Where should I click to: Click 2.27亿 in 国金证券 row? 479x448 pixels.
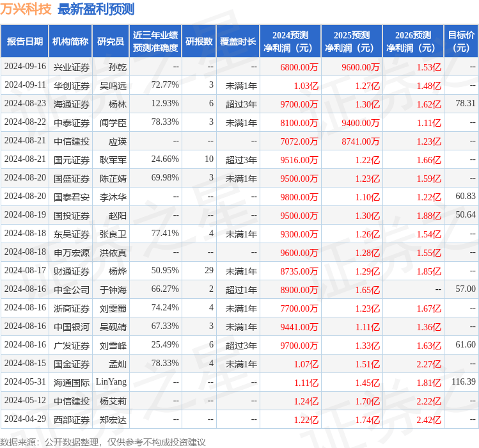429,364
